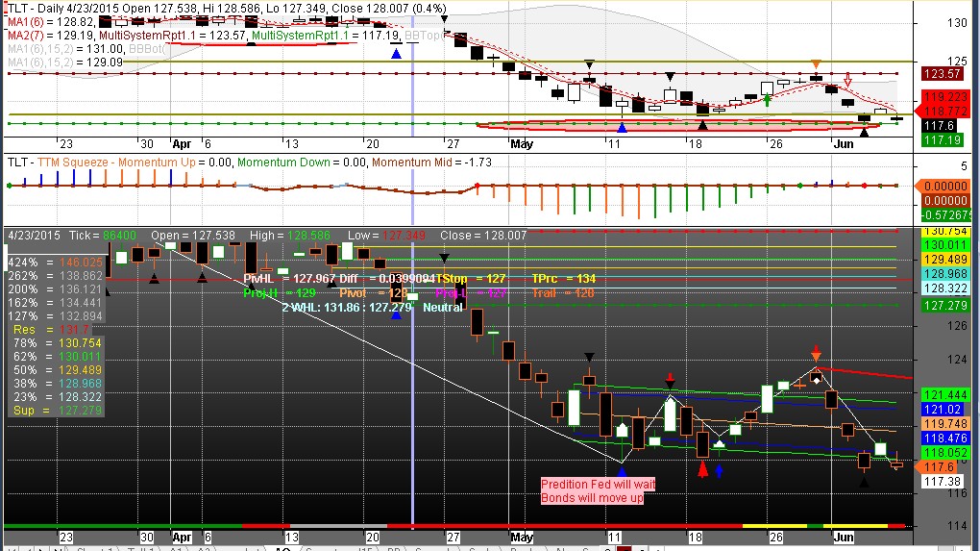This screenshot has width=980, height=551.
Task: Click the 162% = 134.441 Fibonacci row
Action: 55,303
